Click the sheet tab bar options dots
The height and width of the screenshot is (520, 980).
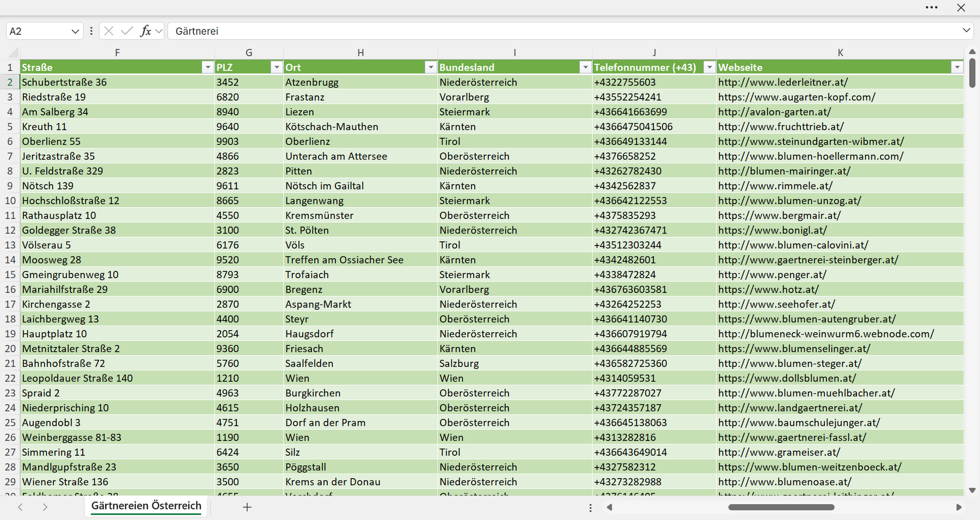click(x=590, y=507)
